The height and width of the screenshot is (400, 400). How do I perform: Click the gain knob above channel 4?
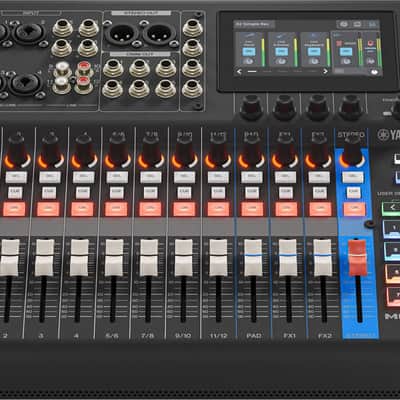point(84,151)
